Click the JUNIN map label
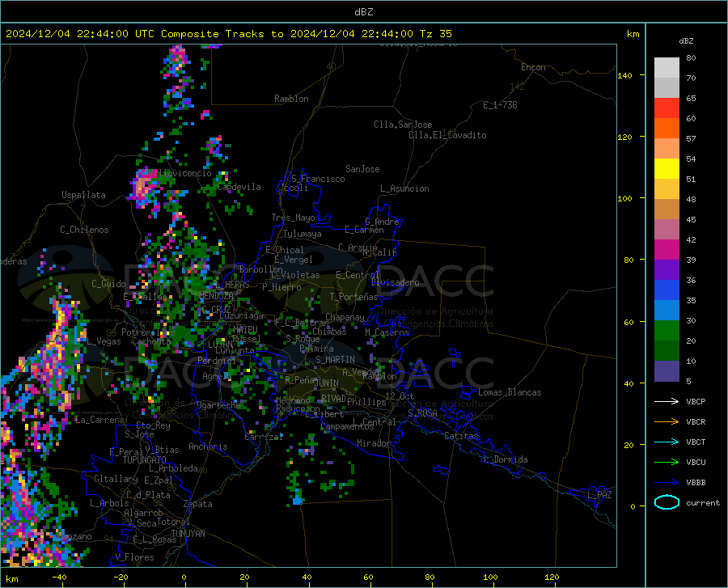728x588 pixels. click(x=327, y=383)
